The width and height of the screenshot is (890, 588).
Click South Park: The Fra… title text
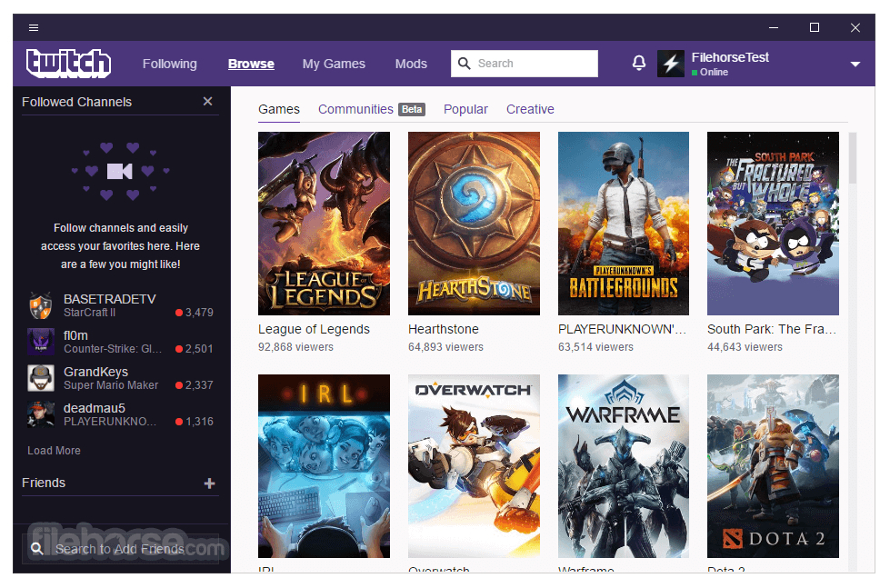772,329
